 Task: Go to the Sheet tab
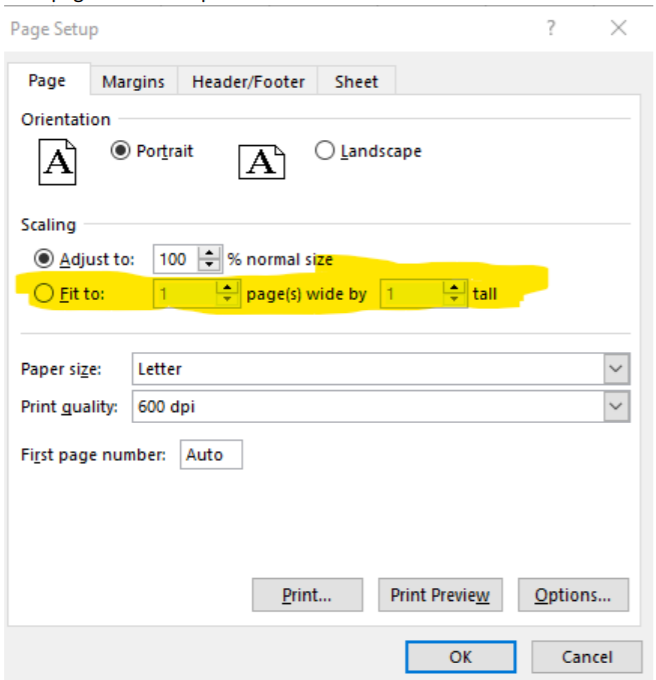(x=357, y=82)
